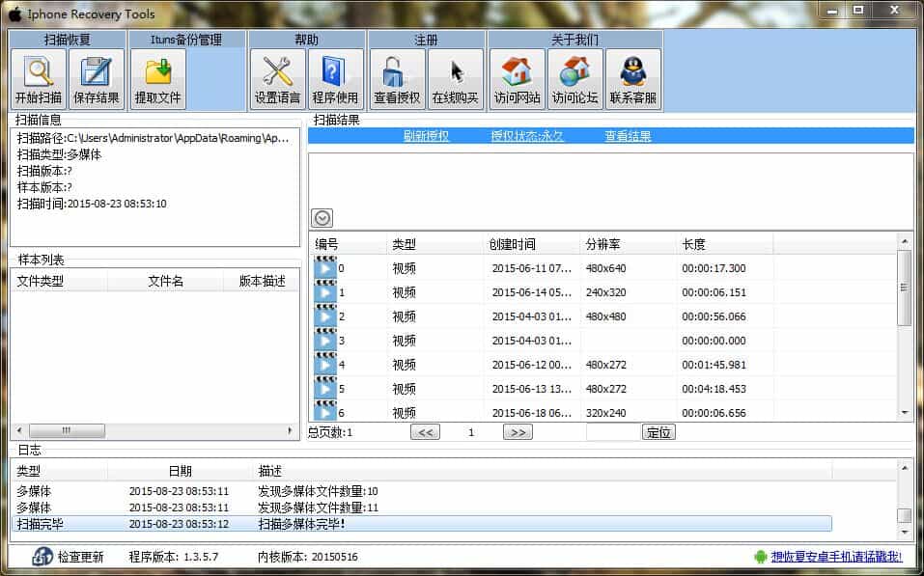Open the 查看结果 view results link
Viewport: 924px width, 576px height.
628,136
